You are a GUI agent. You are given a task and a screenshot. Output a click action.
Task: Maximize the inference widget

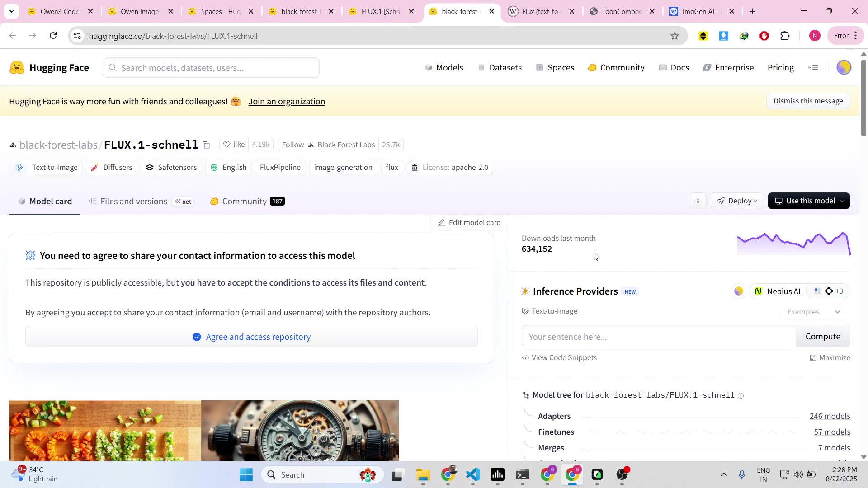(830, 358)
